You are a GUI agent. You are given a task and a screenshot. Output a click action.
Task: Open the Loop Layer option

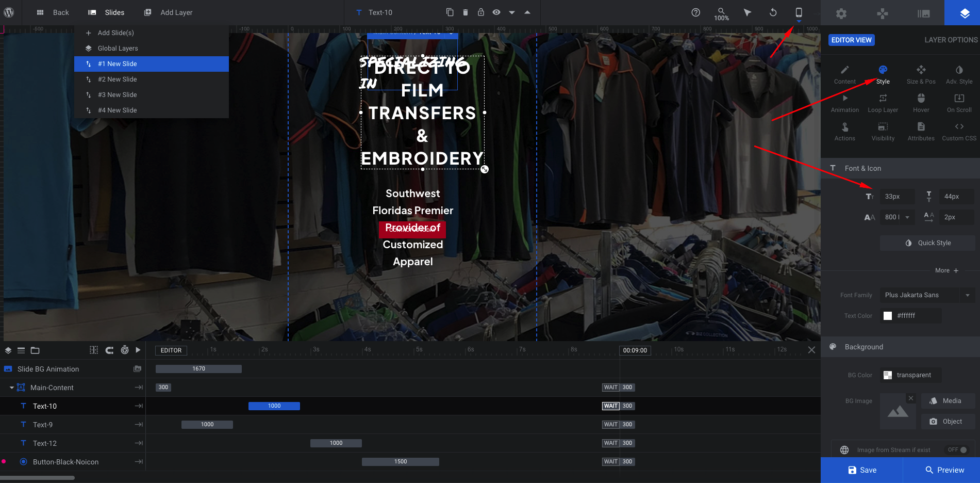pos(883,103)
